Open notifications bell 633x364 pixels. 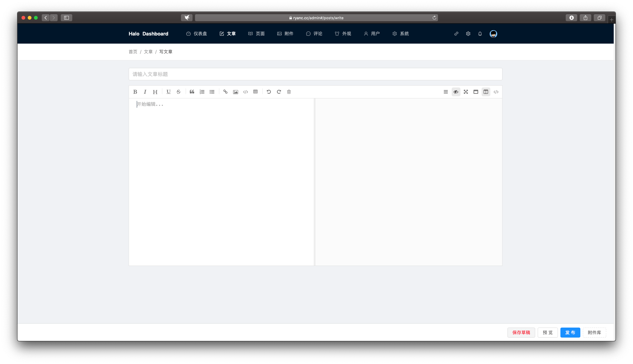(480, 34)
